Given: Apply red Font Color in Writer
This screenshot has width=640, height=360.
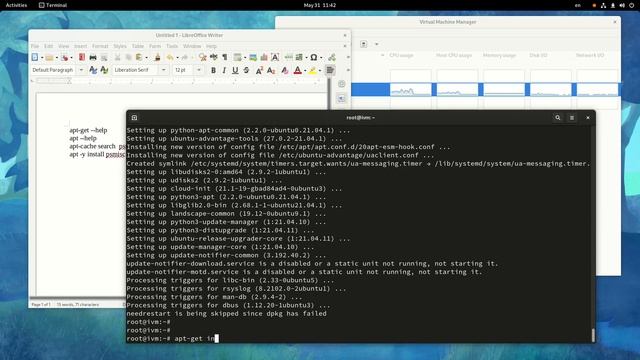Looking at the screenshot, I should coord(298,70).
